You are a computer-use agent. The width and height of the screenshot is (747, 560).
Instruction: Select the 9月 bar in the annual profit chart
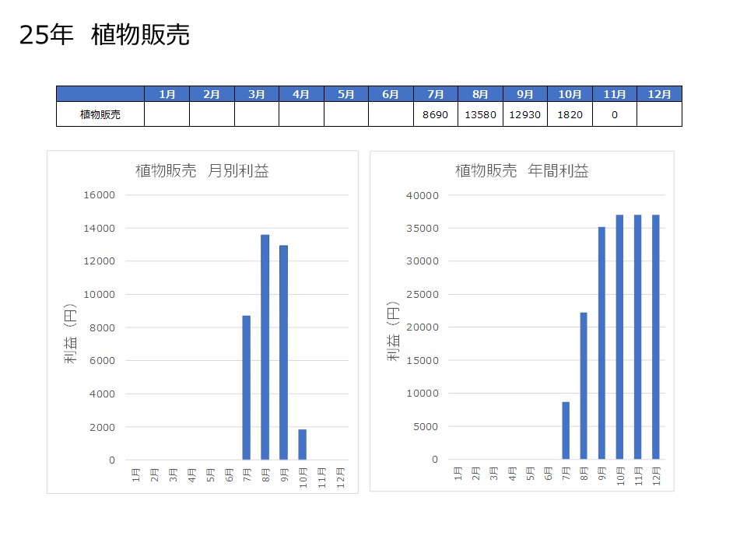pyautogui.click(x=602, y=343)
